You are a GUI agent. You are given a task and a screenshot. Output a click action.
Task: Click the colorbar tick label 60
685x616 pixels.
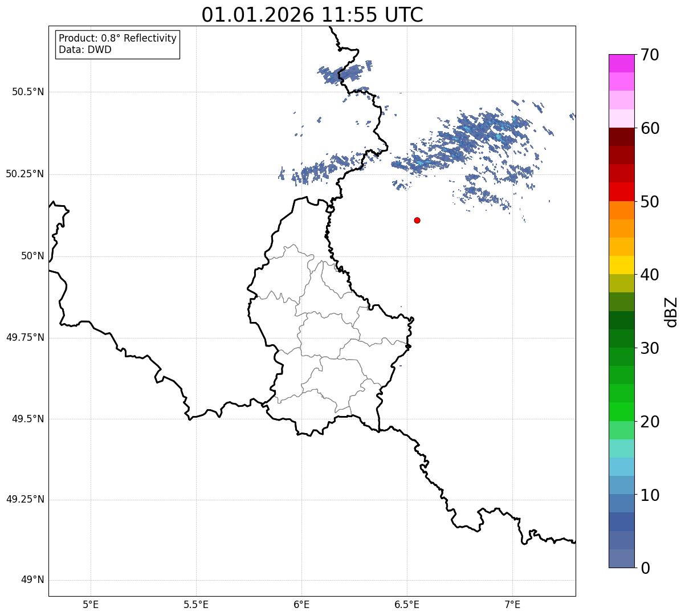(x=650, y=128)
